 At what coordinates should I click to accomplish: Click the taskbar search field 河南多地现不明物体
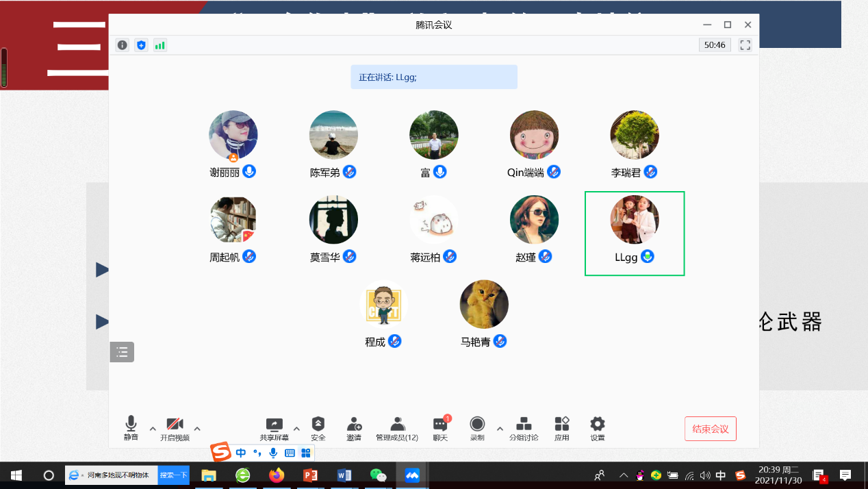point(112,475)
